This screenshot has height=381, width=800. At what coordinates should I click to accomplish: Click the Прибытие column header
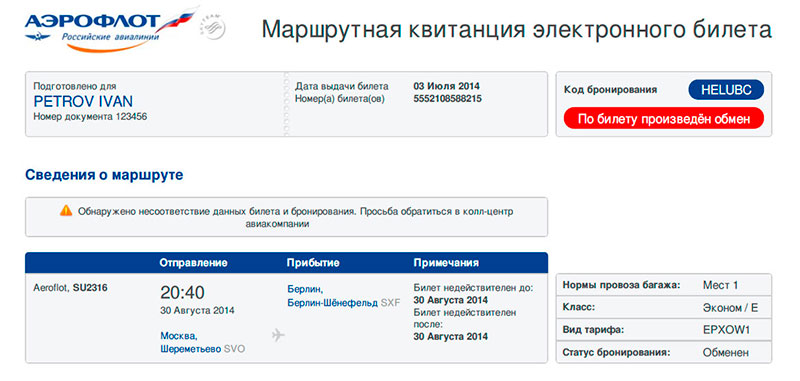tap(313, 263)
